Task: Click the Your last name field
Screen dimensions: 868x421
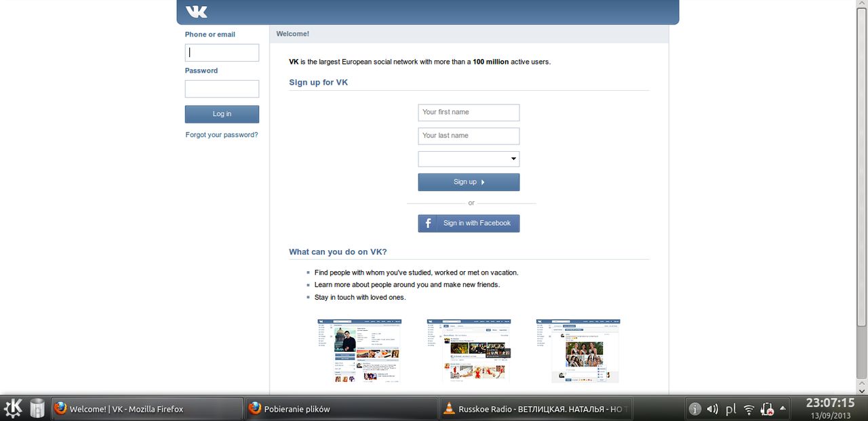Action: click(x=469, y=136)
